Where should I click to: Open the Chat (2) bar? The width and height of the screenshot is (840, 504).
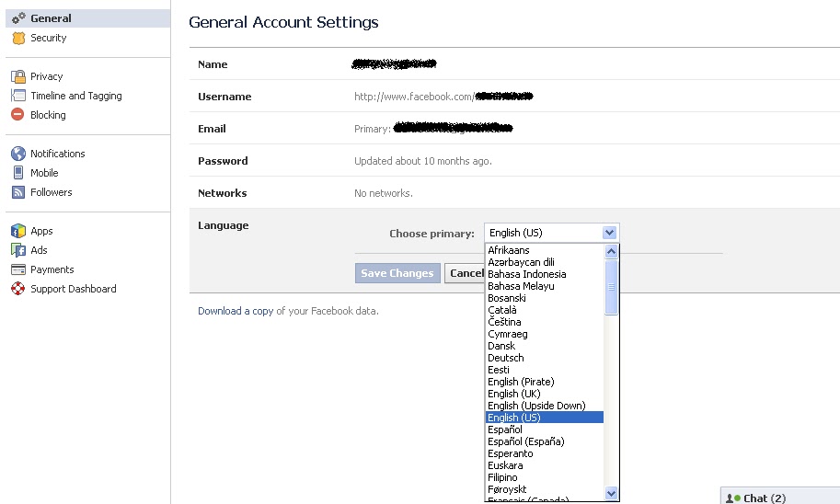(780, 496)
